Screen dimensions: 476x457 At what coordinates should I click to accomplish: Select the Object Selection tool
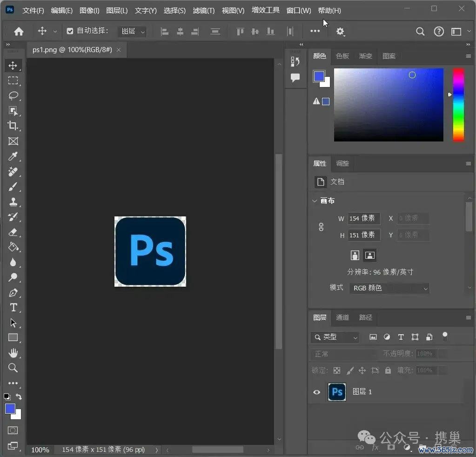click(x=13, y=111)
